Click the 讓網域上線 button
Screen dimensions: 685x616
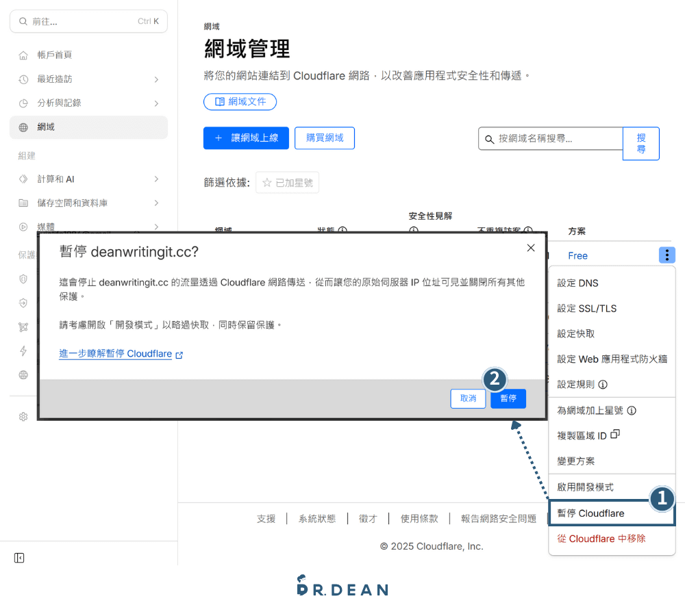pyautogui.click(x=246, y=138)
